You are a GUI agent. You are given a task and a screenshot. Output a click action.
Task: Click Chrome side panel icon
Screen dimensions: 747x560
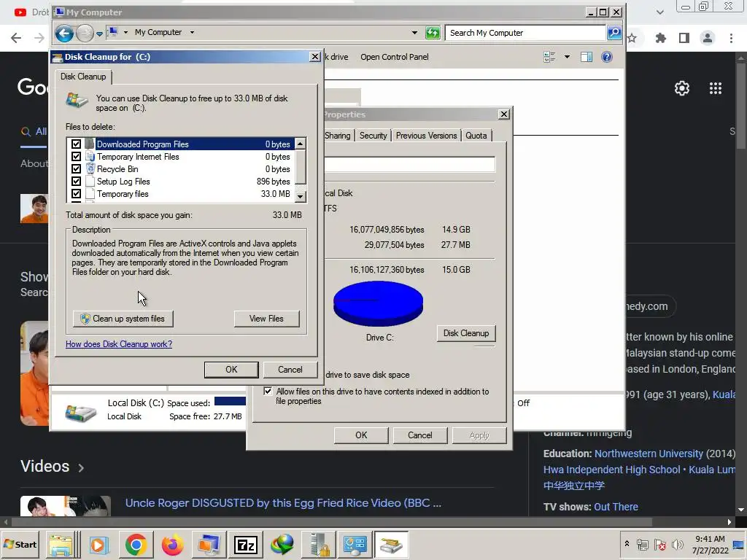click(x=684, y=38)
